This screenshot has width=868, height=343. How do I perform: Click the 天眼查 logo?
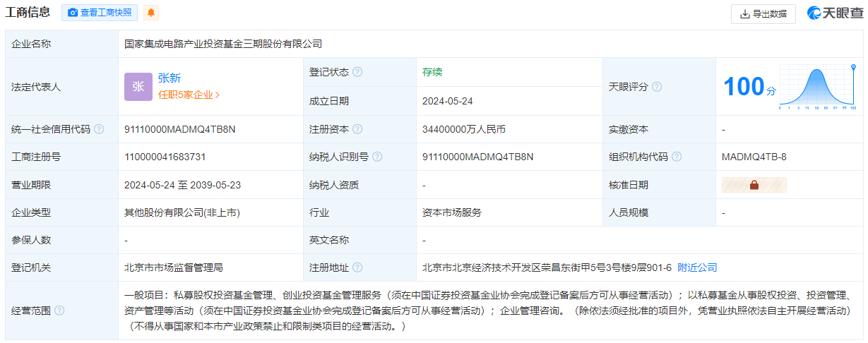835,13
